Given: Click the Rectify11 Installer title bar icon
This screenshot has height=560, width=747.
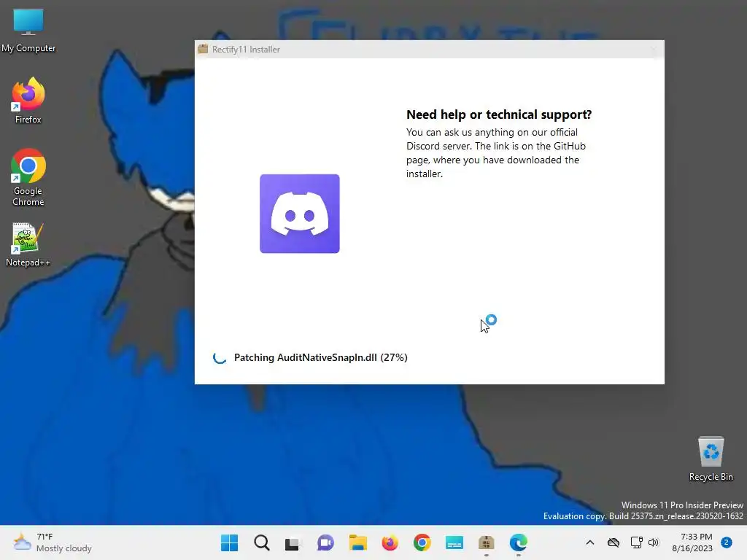Looking at the screenshot, I should (x=203, y=49).
